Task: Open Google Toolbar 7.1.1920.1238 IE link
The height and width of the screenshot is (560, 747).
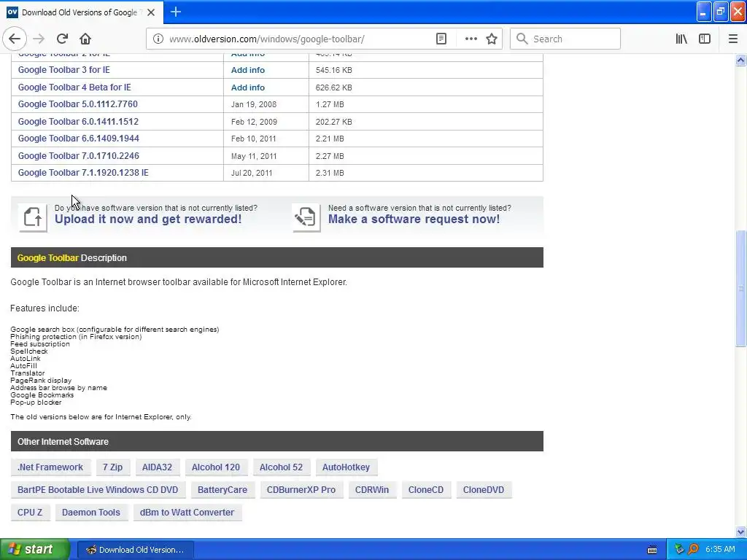Action: (x=83, y=172)
